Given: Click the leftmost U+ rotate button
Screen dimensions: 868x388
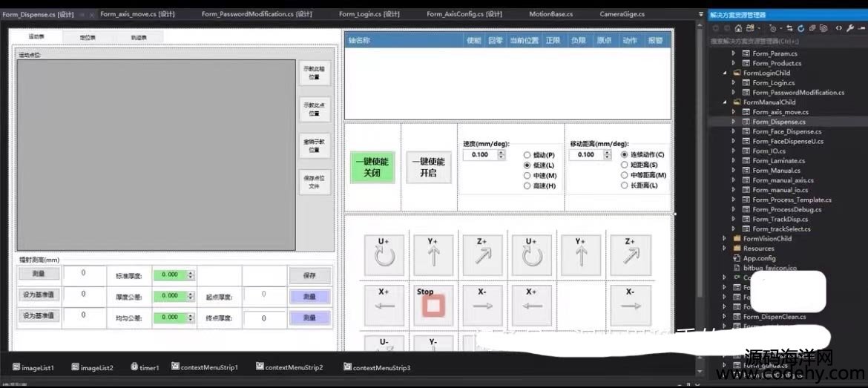Looking at the screenshot, I should (384, 255).
